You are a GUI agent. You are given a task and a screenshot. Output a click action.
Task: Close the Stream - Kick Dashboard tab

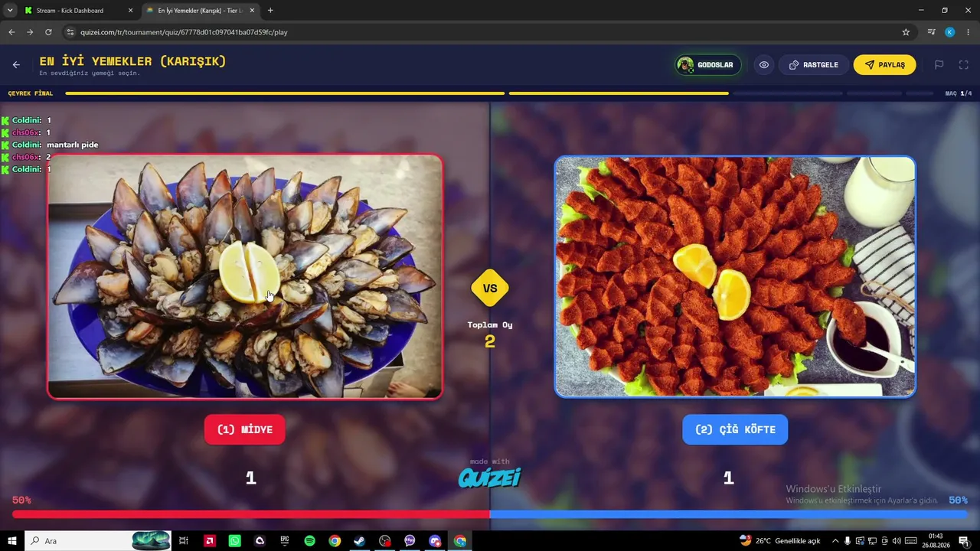click(130, 11)
